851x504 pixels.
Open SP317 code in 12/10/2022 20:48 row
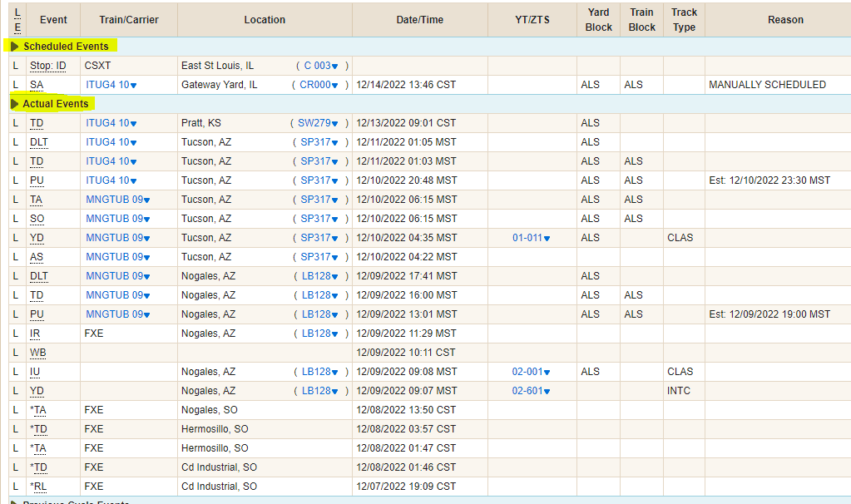319,180
